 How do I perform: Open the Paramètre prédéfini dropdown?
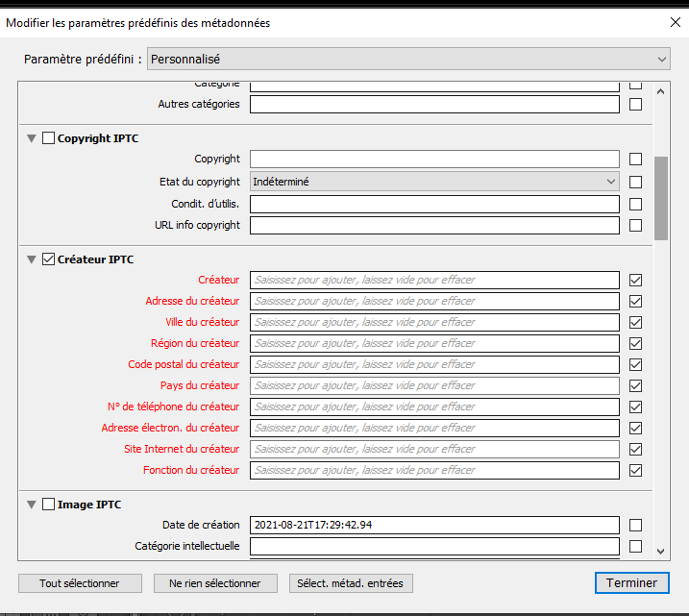click(x=408, y=60)
